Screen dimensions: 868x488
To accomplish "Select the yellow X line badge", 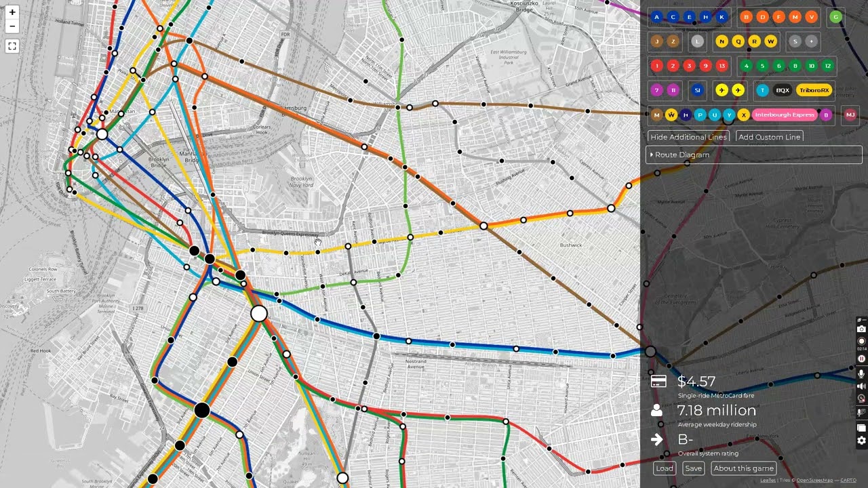I will click(743, 115).
